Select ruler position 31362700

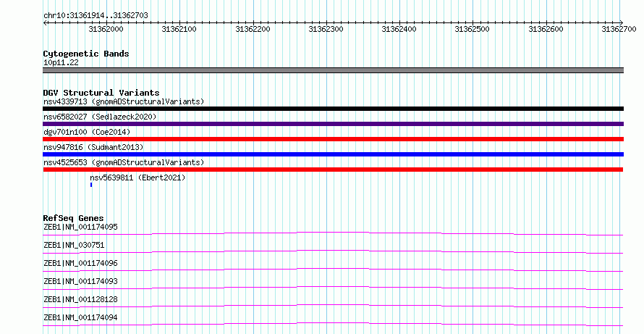click(619, 29)
